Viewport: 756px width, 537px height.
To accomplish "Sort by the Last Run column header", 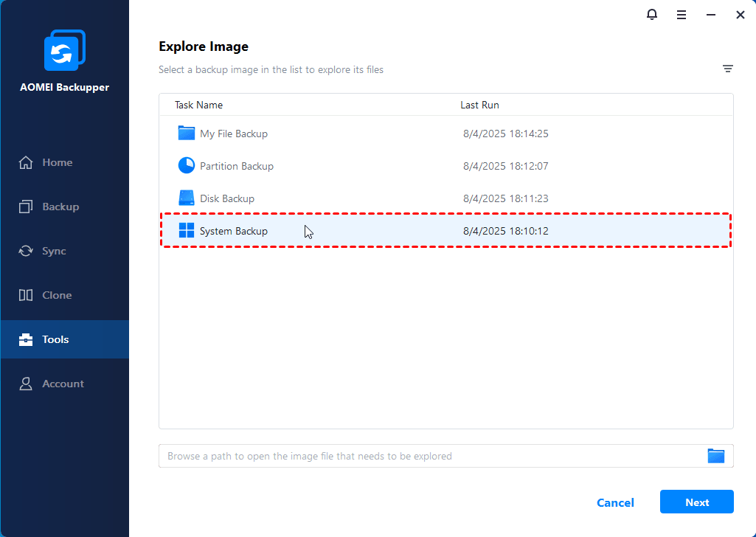I will tap(479, 105).
